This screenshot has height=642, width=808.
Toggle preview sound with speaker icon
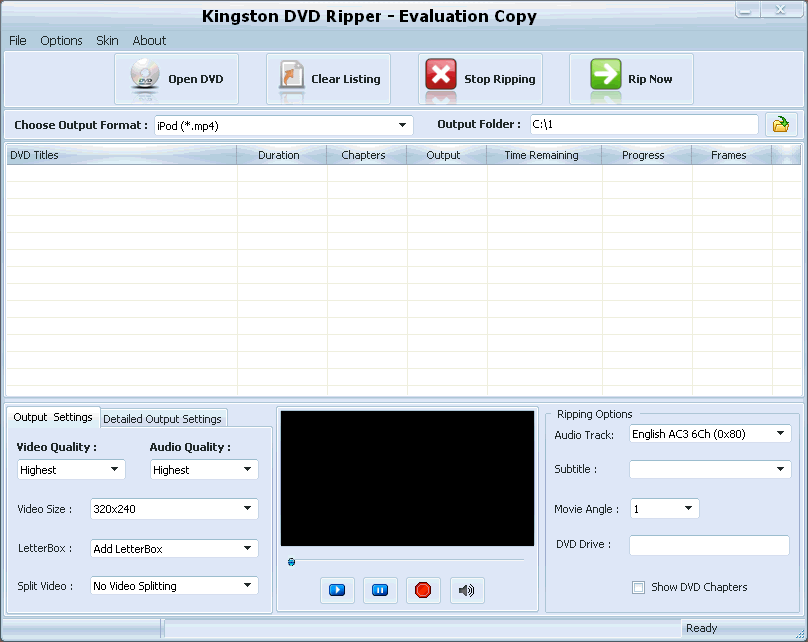tap(466, 590)
